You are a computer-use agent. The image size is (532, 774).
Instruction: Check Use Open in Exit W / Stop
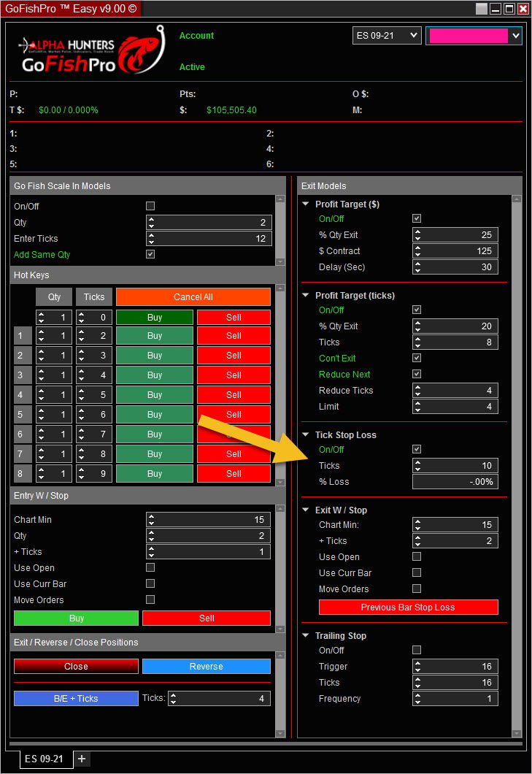(x=417, y=556)
